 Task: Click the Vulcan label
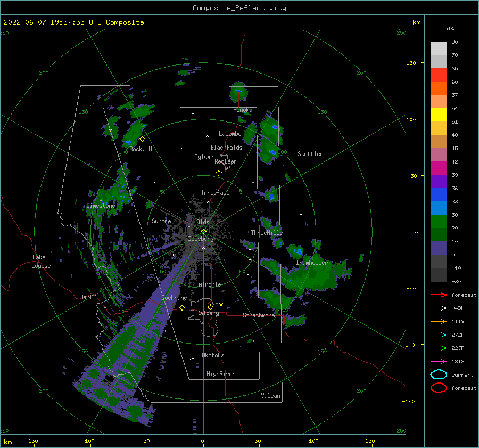(x=271, y=396)
